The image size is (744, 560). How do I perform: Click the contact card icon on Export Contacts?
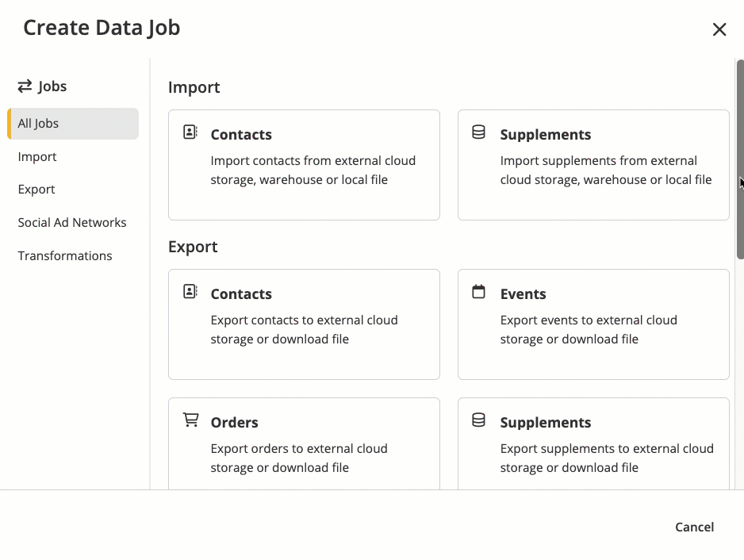click(190, 291)
